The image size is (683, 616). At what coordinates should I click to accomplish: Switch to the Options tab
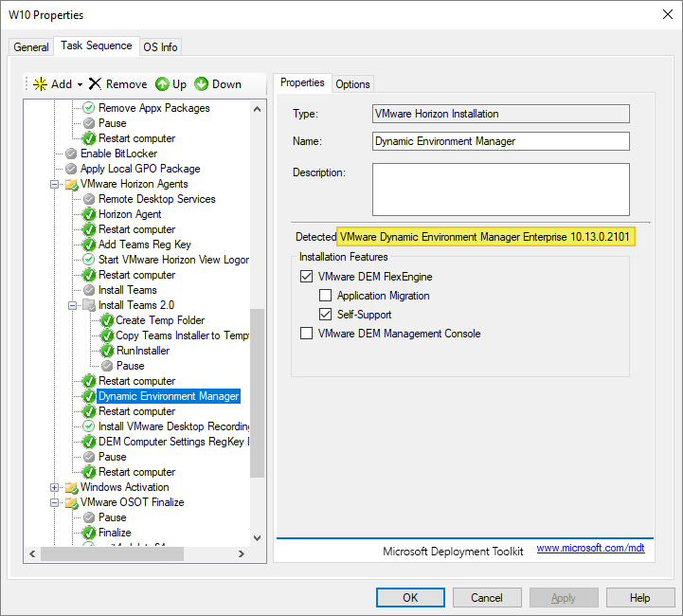(352, 84)
